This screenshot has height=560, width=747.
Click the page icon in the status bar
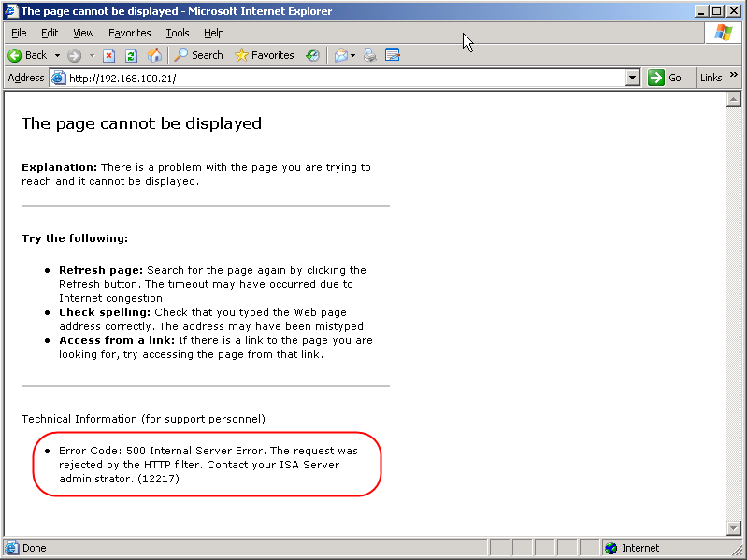point(12,548)
